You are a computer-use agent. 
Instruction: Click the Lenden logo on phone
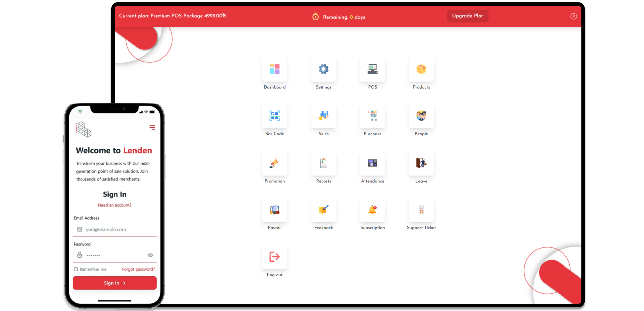tap(83, 129)
